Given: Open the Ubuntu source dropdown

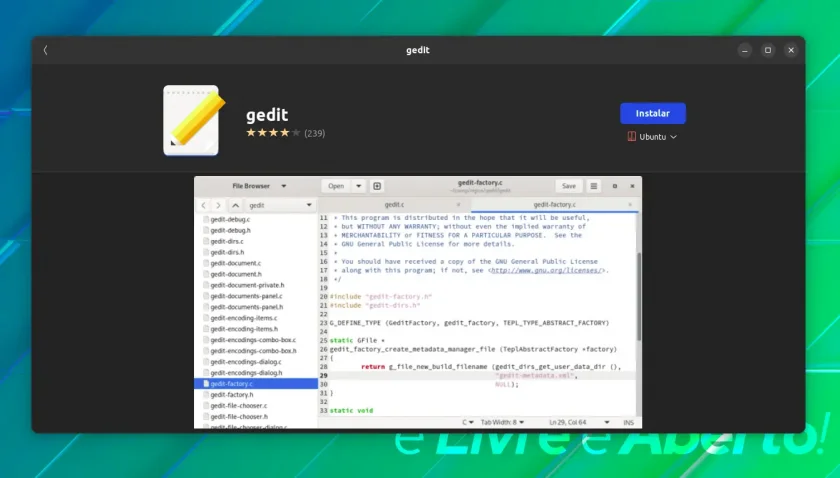Looking at the screenshot, I should (x=652, y=137).
